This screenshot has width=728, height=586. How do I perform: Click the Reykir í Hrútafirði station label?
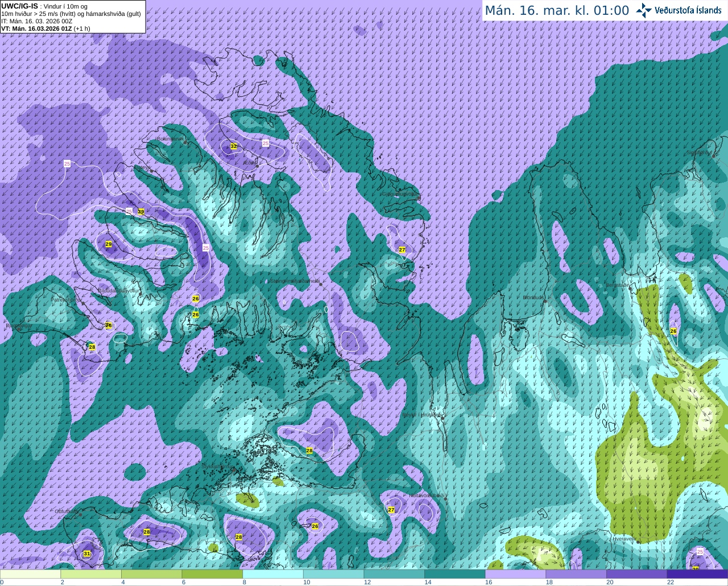tap(422, 415)
